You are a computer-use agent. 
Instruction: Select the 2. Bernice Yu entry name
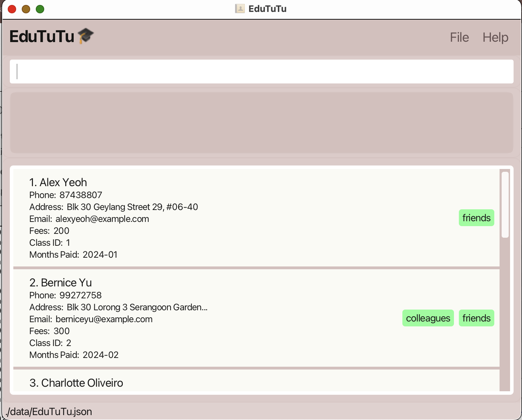coord(61,283)
